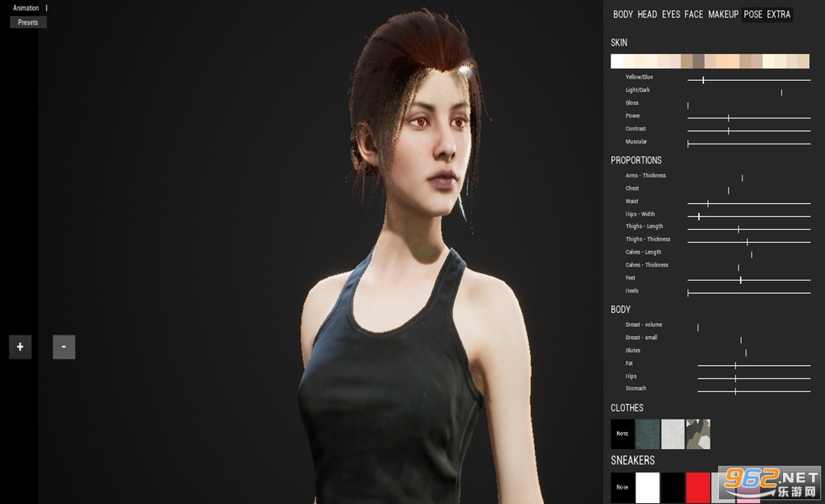
Task: Adjust Thighs - Thickness slider
Action: (x=749, y=242)
